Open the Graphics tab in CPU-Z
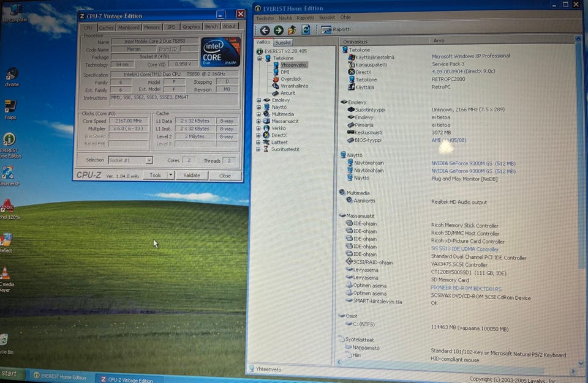 pyautogui.click(x=191, y=27)
